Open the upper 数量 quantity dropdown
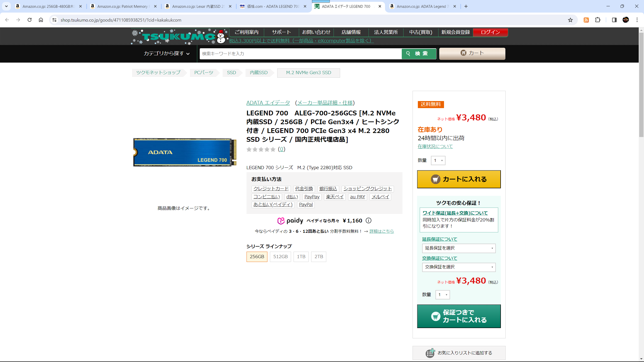 (x=438, y=160)
